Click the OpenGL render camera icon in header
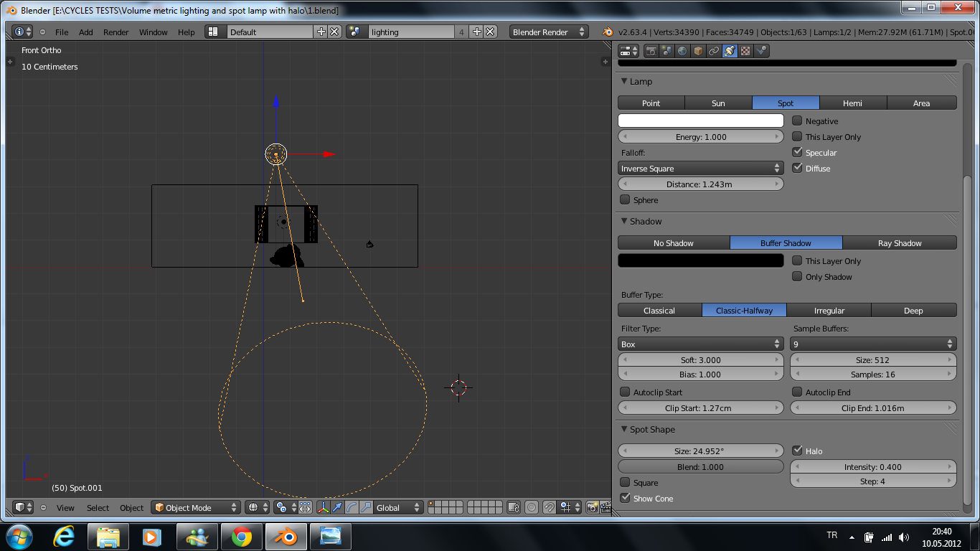Image resolution: width=980 pixels, height=551 pixels. click(592, 507)
